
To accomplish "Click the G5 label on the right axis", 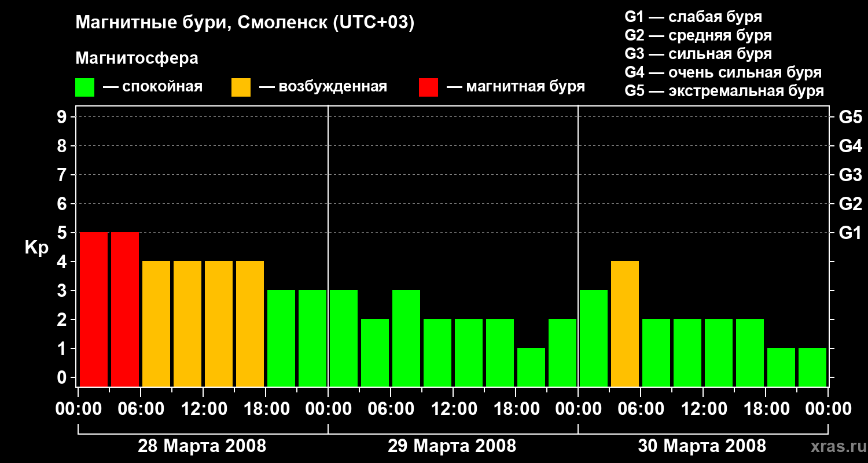I will click(x=850, y=117).
